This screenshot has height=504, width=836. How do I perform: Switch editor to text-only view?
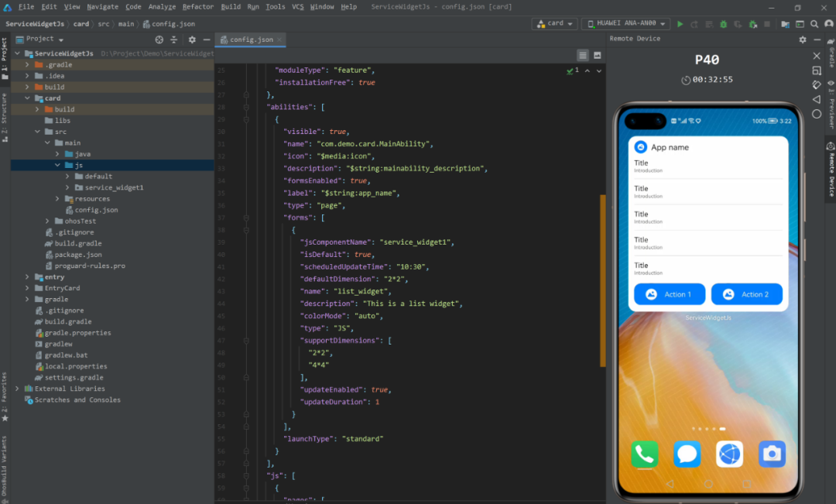583,55
